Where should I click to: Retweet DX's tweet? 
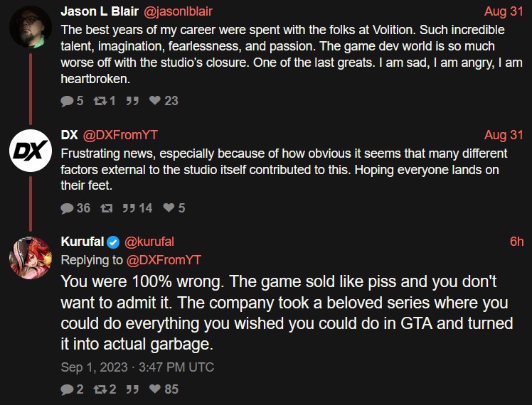coord(106,208)
